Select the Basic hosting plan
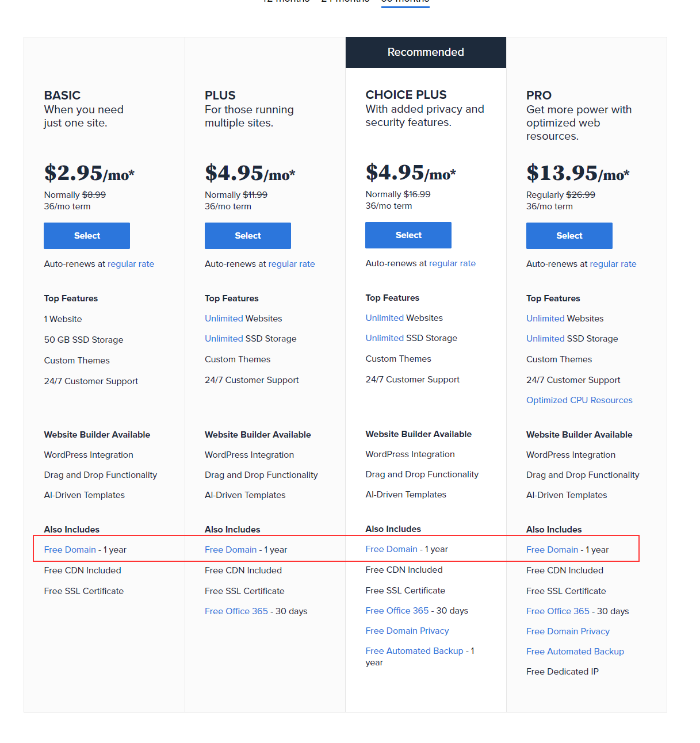The height and width of the screenshot is (743, 700). click(x=87, y=236)
